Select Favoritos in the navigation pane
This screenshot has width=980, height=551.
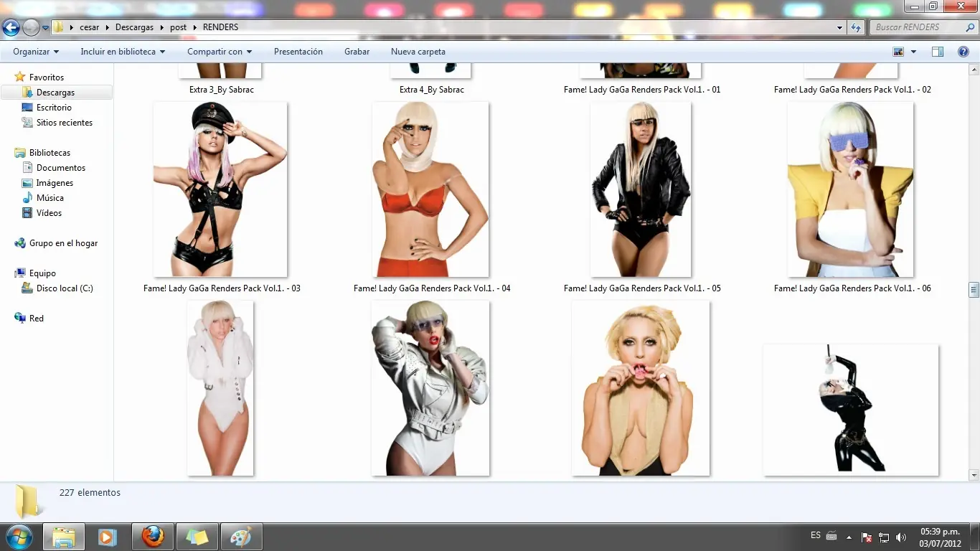coord(47,77)
